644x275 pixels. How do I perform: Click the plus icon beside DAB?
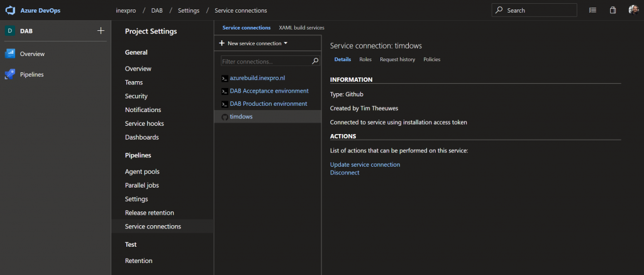tap(101, 30)
